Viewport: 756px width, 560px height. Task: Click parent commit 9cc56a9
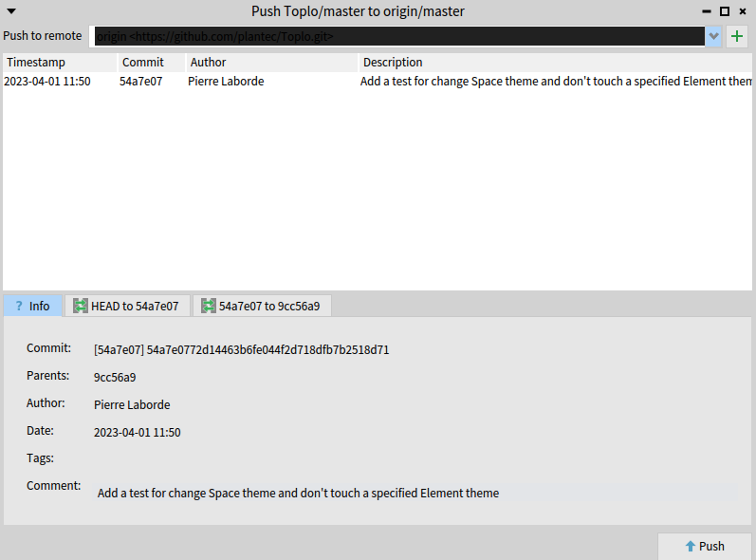pos(115,377)
